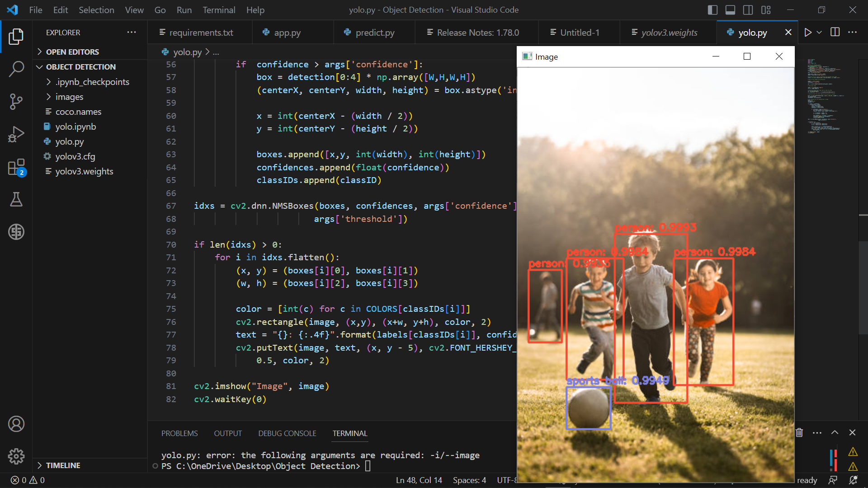The height and width of the screenshot is (488, 868).
Task: Switch to the predict.py tab
Action: tap(374, 33)
